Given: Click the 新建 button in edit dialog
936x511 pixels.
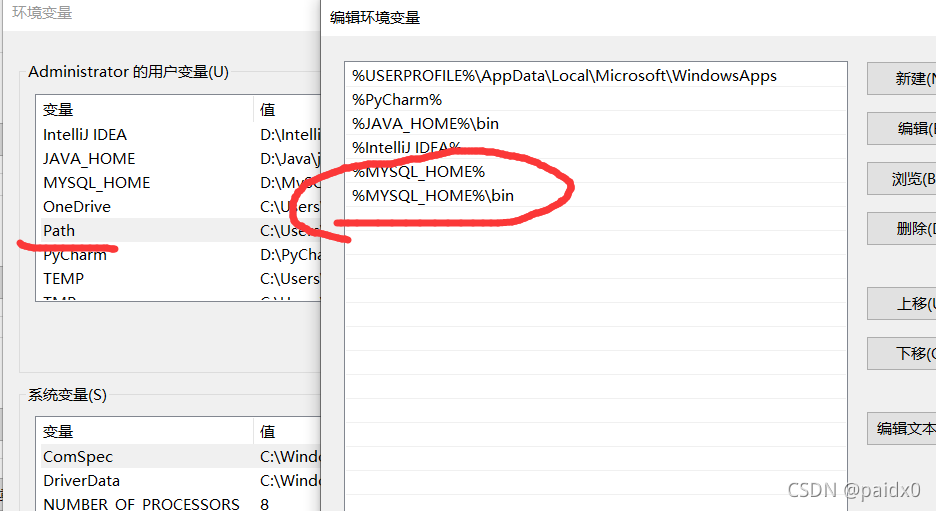Looking at the screenshot, I should 901,78.
